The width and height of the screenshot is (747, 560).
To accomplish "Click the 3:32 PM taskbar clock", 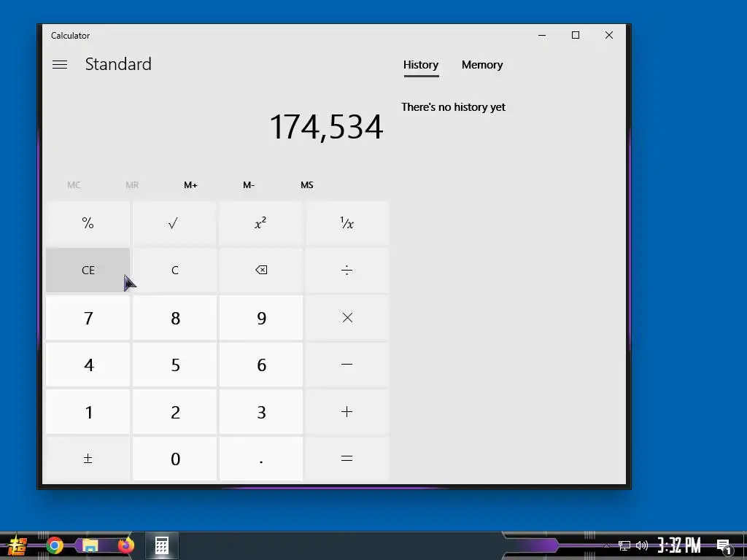I will click(x=679, y=545).
